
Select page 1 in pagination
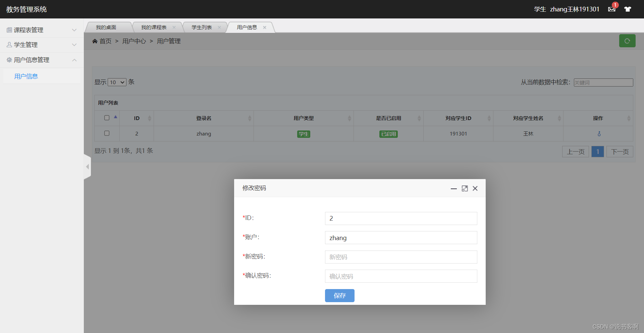click(x=598, y=152)
